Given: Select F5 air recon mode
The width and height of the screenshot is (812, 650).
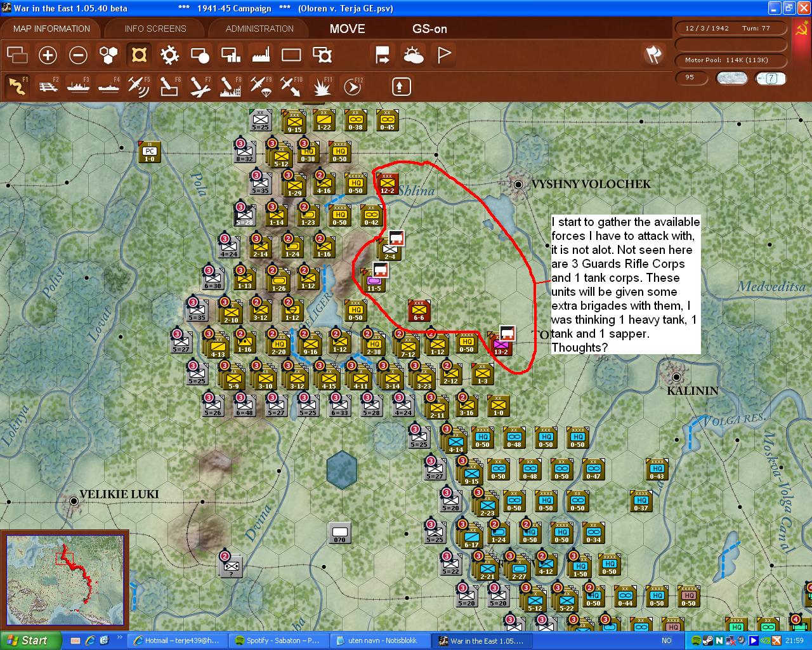Looking at the screenshot, I should click(x=139, y=86).
